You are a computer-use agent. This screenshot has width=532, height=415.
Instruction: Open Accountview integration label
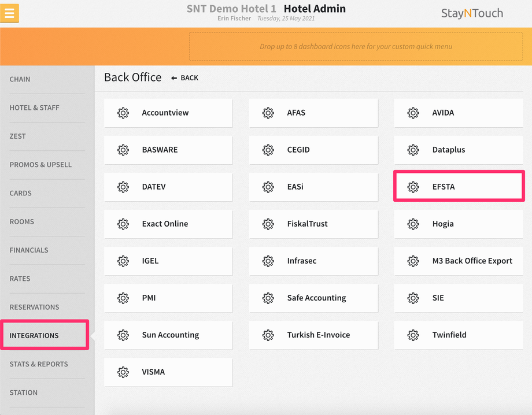pyautogui.click(x=165, y=113)
